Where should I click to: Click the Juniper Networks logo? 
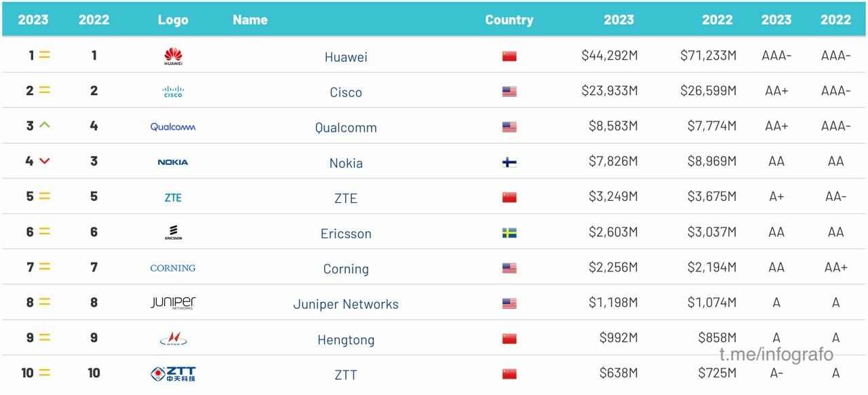[173, 303]
